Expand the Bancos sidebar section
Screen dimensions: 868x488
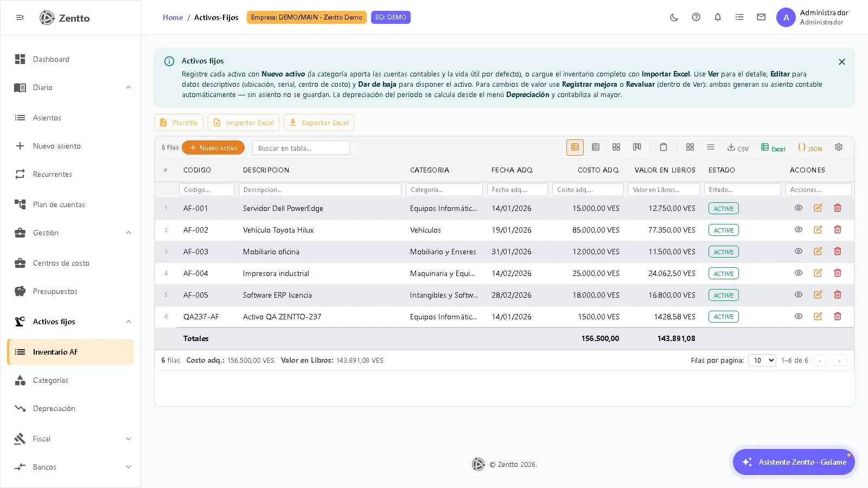[x=129, y=467]
